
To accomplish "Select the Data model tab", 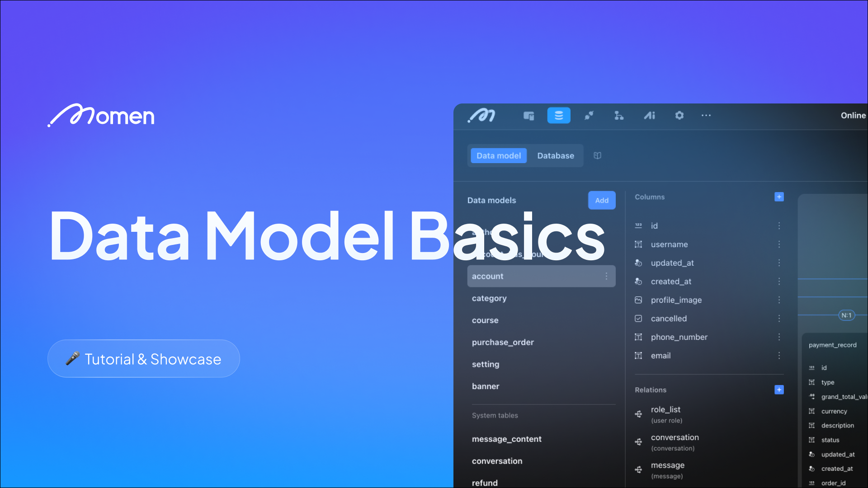I will tap(498, 155).
